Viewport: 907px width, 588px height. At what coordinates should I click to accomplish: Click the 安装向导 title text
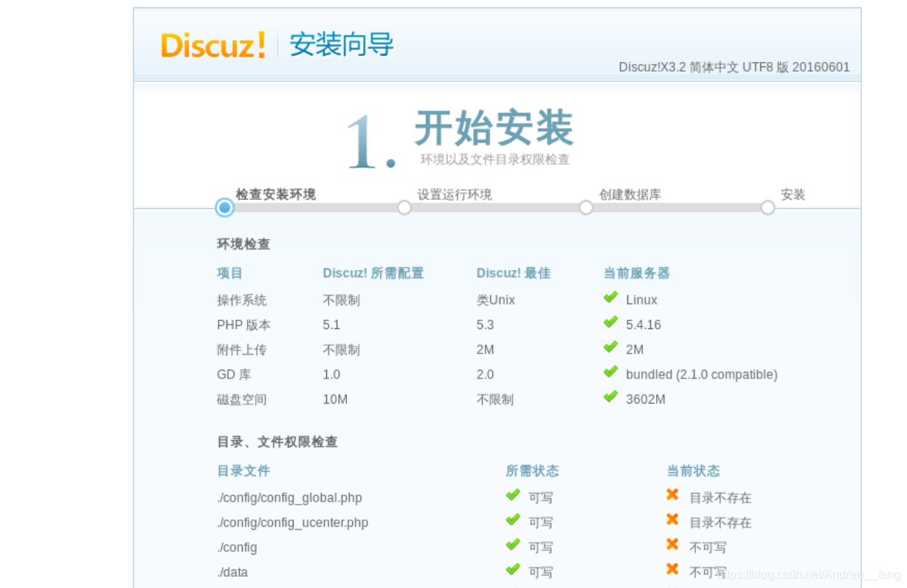point(342,45)
